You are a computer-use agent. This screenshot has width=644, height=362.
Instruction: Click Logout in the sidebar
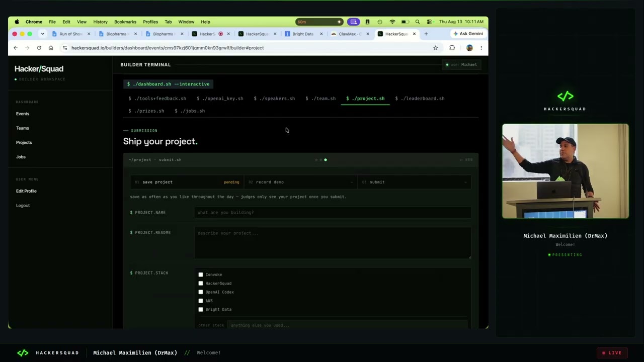pyautogui.click(x=23, y=205)
